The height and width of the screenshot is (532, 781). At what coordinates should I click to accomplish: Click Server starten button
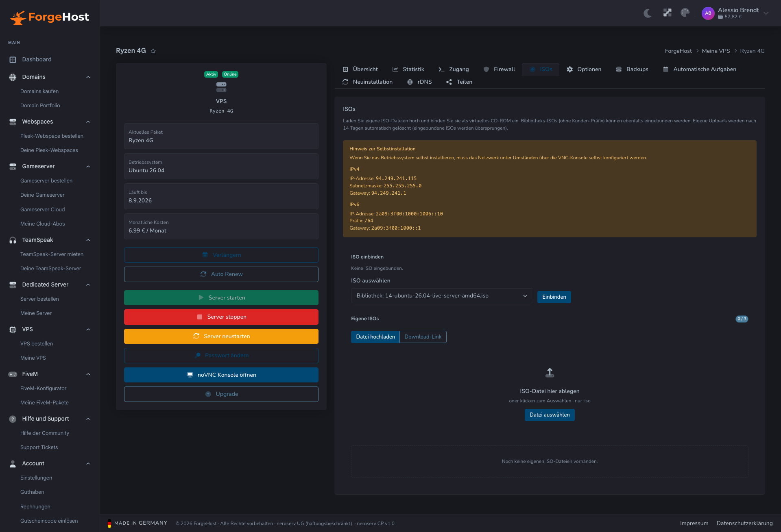tap(221, 297)
